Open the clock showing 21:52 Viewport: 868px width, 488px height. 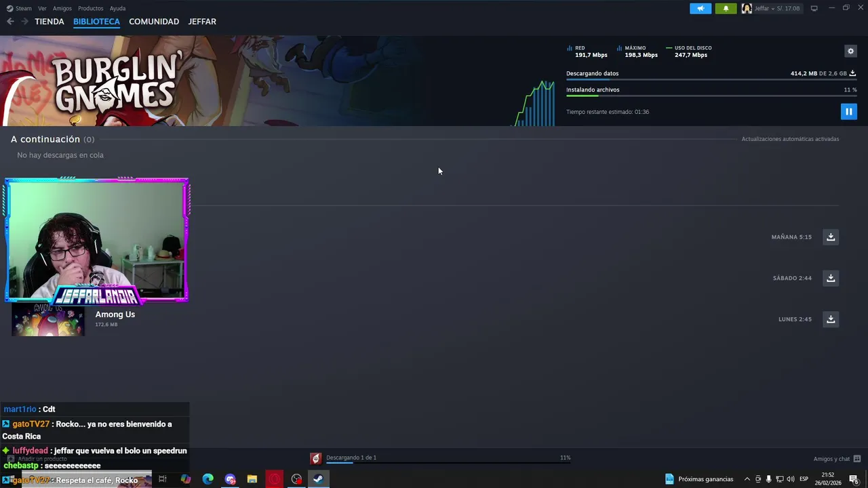[x=828, y=479]
